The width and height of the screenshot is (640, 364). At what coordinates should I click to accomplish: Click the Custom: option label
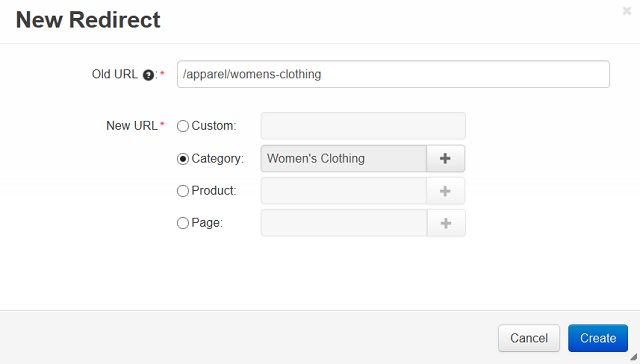214,126
